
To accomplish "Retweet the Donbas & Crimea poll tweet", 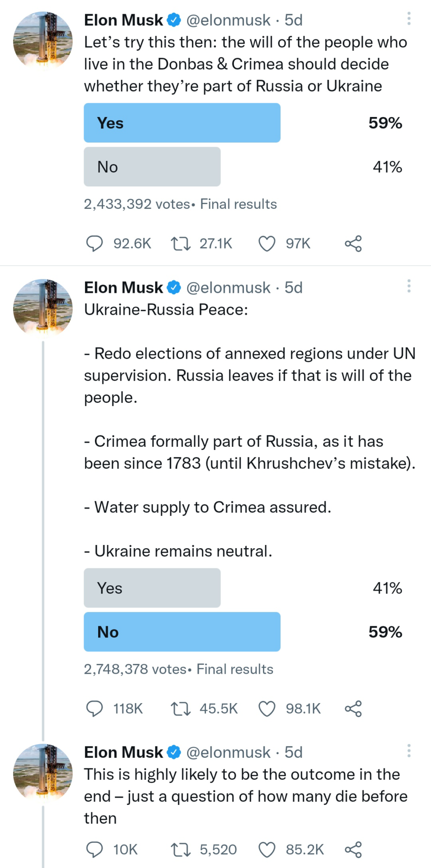I will coord(180,243).
